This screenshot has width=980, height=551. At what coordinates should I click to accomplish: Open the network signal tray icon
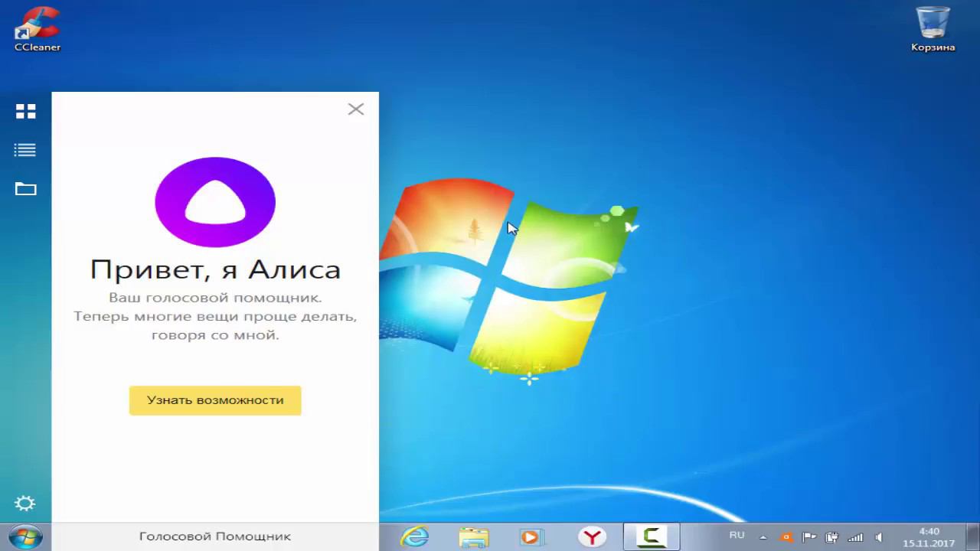point(856,537)
